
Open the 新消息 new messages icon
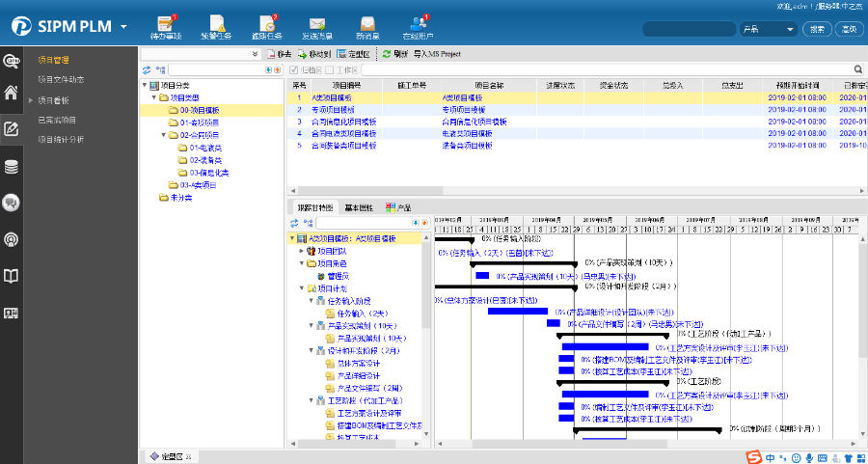coord(367,23)
